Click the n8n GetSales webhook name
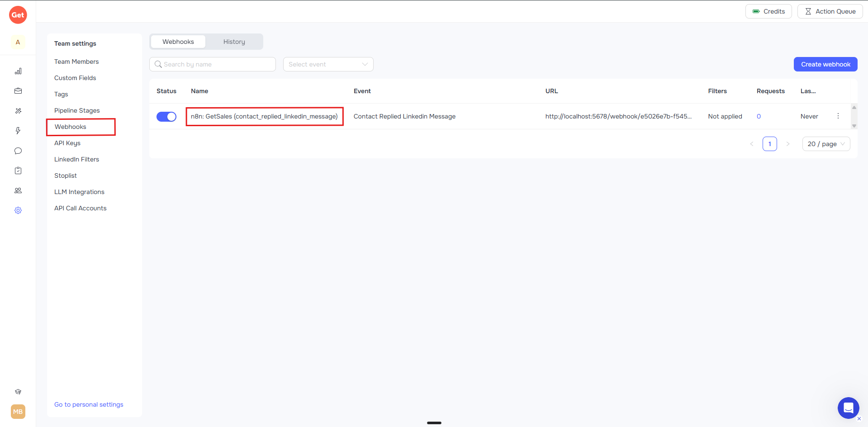This screenshot has width=868, height=427. tap(264, 116)
